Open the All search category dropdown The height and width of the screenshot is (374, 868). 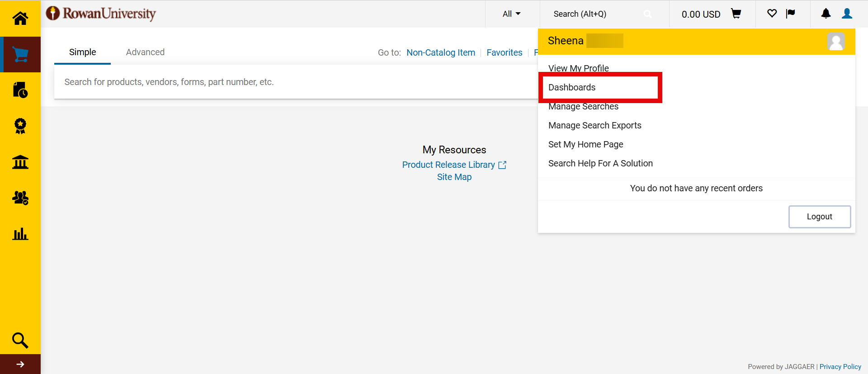pos(511,14)
